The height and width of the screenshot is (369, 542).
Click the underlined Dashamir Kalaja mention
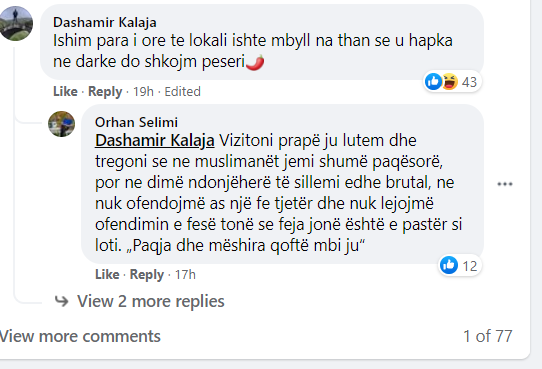(x=155, y=141)
